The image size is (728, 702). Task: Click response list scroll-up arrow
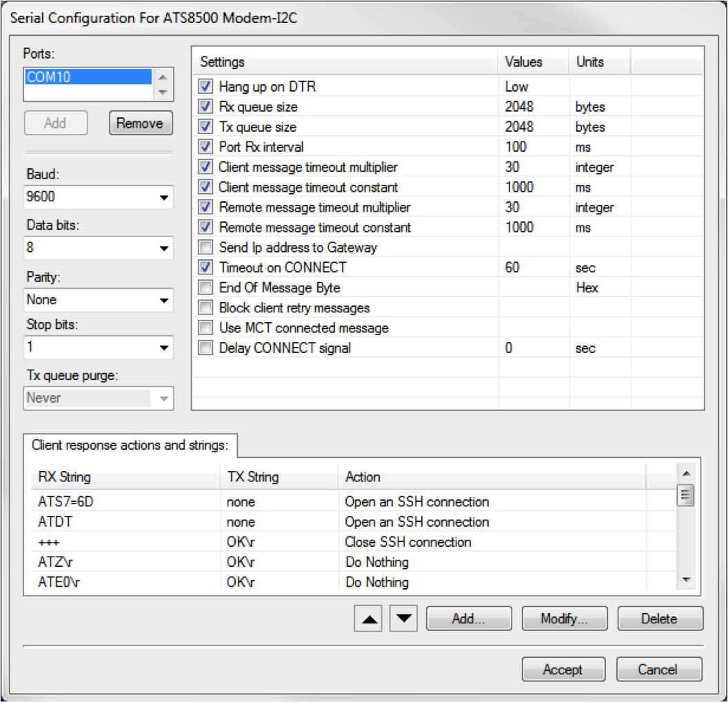tap(685, 474)
